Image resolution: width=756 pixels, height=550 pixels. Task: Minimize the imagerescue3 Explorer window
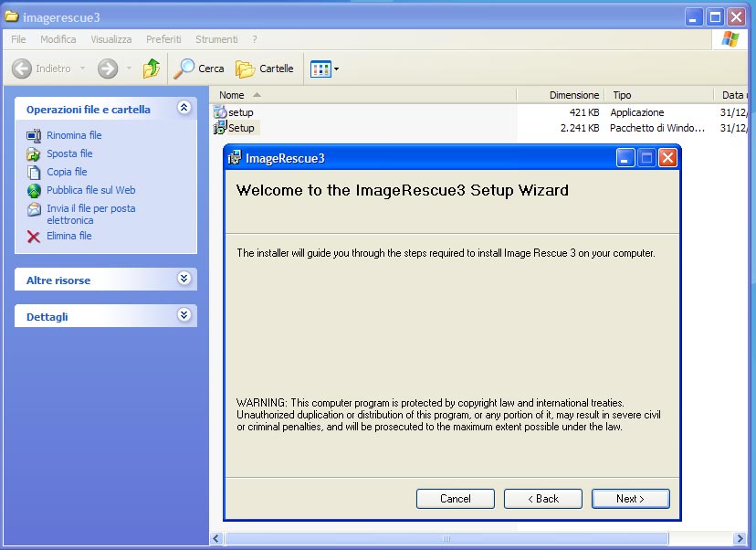click(693, 17)
